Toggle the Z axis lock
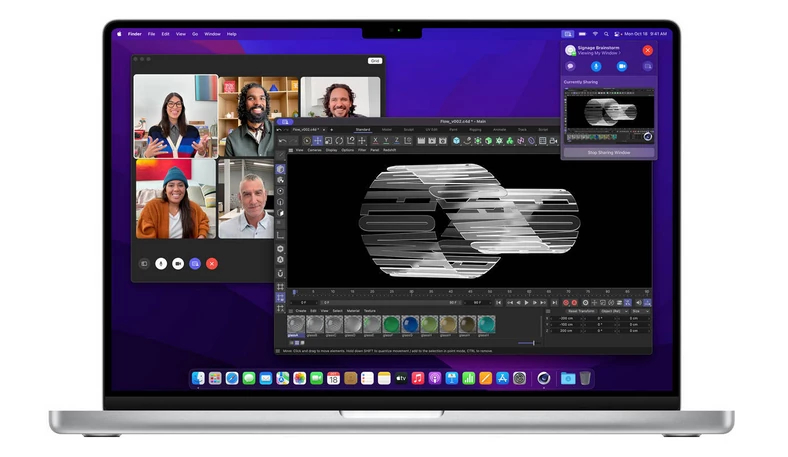The width and height of the screenshot is (788, 457). tap(397, 141)
